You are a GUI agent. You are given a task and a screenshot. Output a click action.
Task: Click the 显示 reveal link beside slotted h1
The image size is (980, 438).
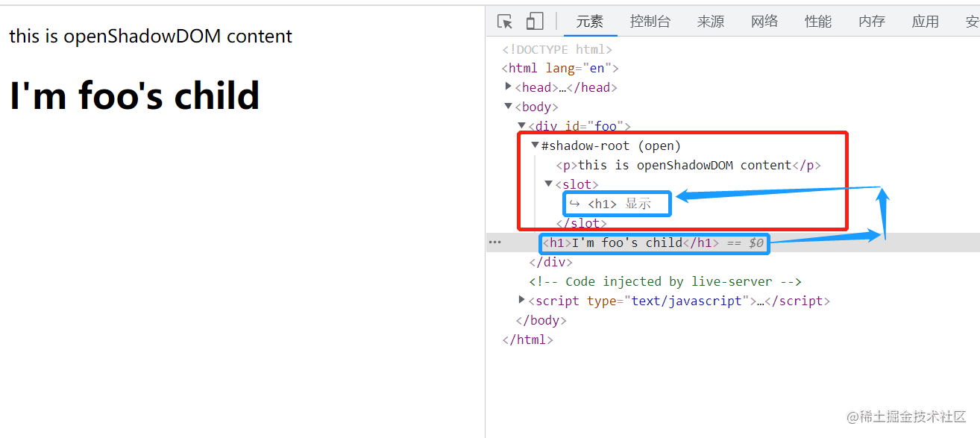pos(638,204)
